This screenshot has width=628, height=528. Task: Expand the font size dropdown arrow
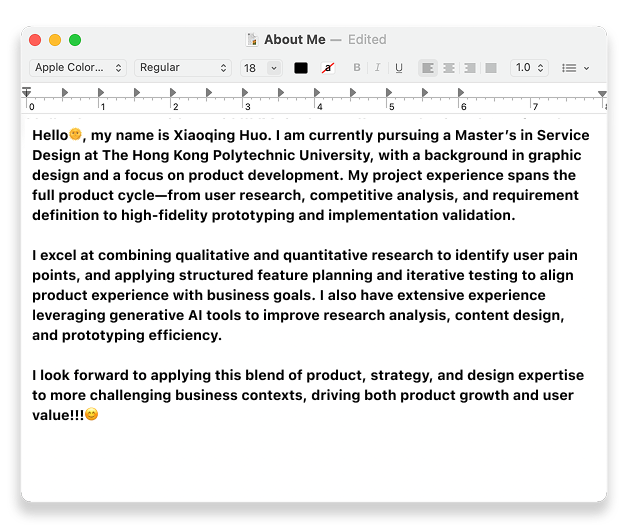274,68
